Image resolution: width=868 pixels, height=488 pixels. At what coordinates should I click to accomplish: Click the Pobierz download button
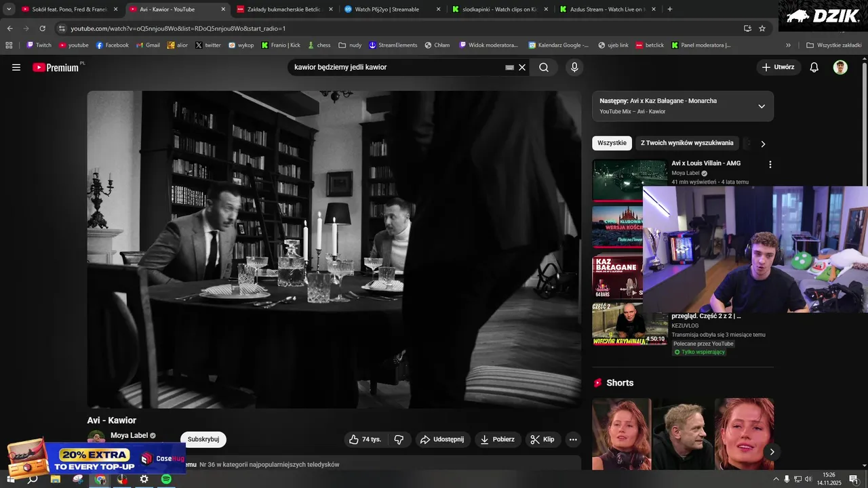click(x=498, y=439)
